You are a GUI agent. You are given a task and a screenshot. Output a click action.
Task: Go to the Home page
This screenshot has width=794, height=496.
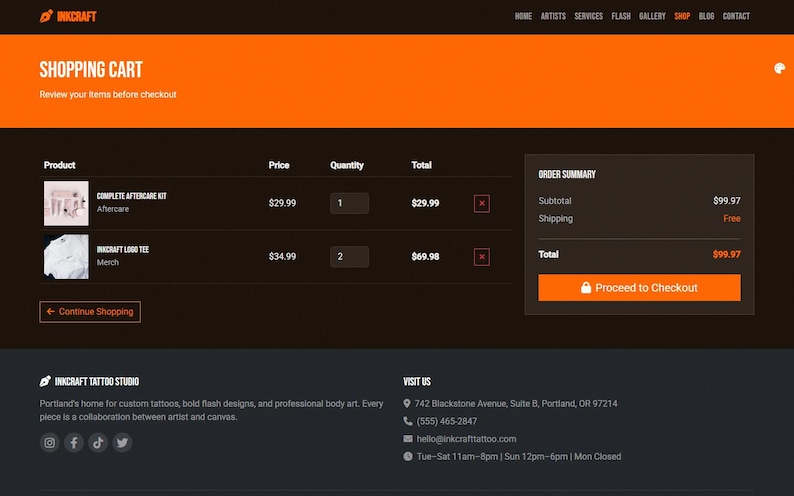[523, 16]
